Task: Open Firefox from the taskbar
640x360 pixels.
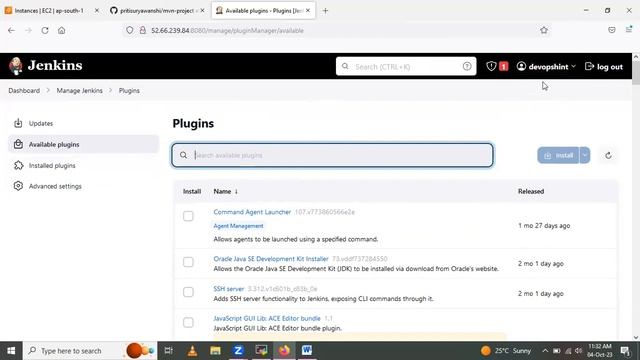Action: (x=284, y=351)
